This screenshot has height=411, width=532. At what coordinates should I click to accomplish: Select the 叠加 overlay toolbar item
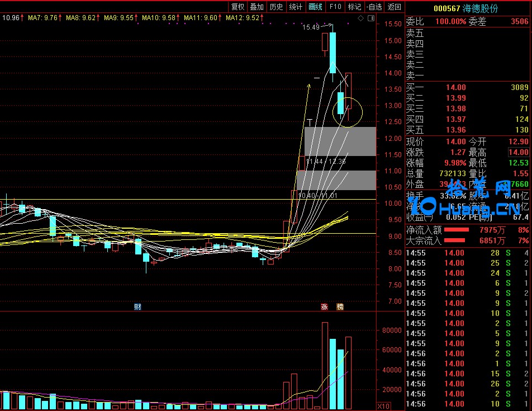point(257,7)
